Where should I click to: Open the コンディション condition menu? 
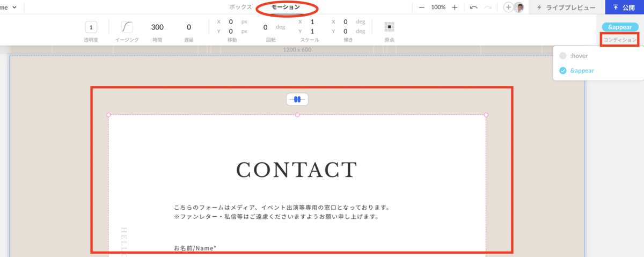click(x=620, y=40)
